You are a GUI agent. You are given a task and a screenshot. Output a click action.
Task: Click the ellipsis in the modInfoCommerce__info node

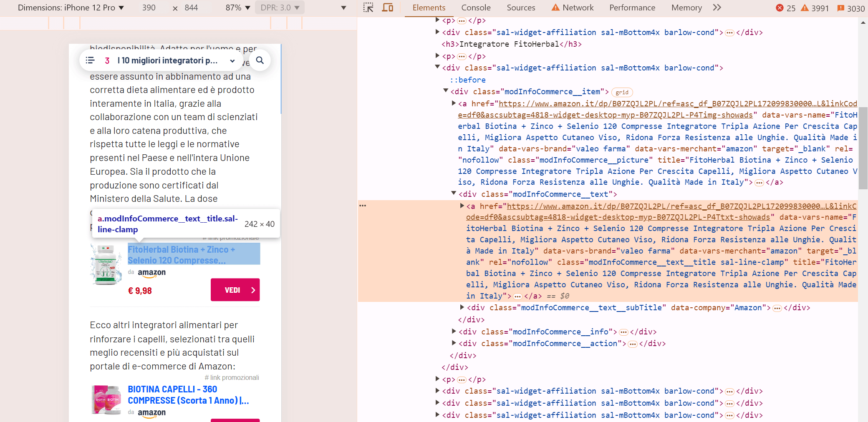pos(623,332)
